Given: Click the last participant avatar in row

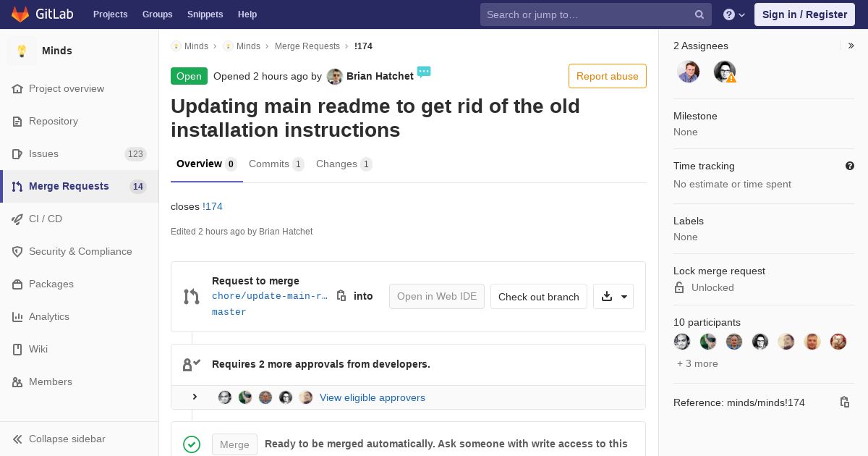Looking at the screenshot, I should pyautogui.click(x=838, y=342).
